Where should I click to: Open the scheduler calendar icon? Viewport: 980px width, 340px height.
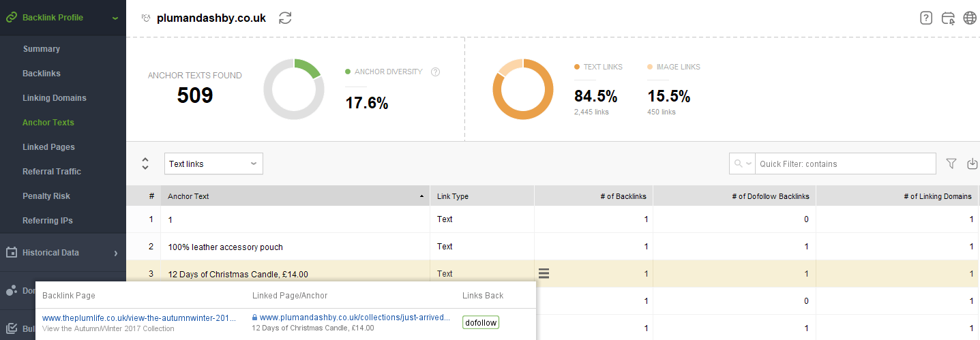pyautogui.click(x=948, y=18)
